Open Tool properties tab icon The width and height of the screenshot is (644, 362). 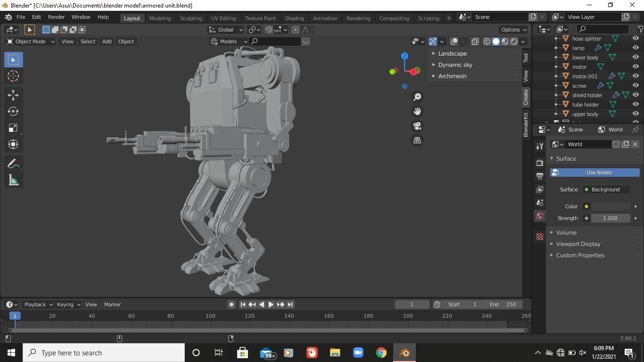pyautogui.click(x=540, y=146)
